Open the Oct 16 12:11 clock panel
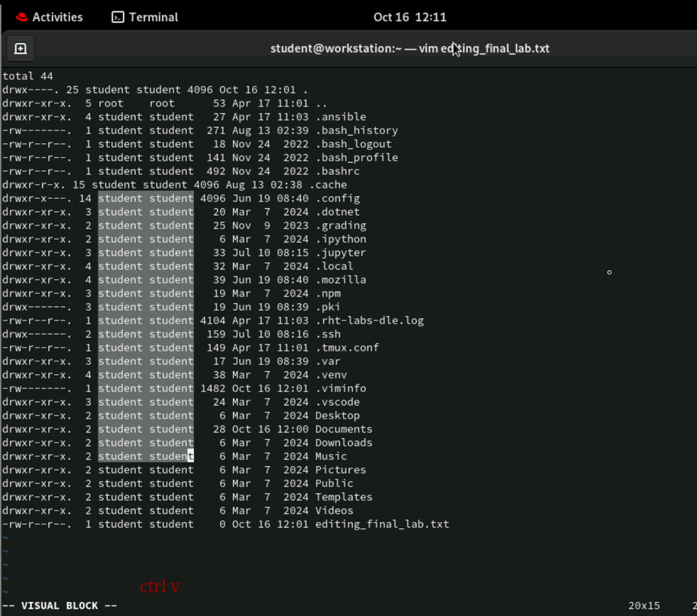697x616 pixels. [410, 17]
